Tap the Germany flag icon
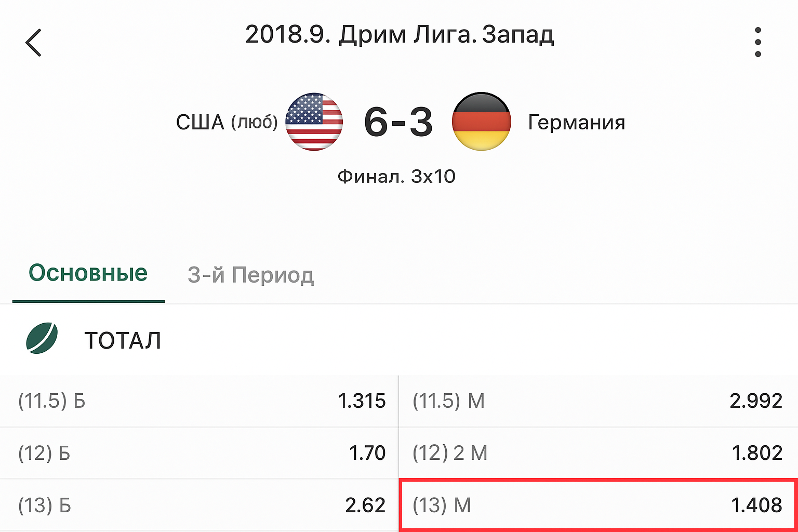Image resolution: width=798 pixels, height=532 pixels. coord(482,122)
